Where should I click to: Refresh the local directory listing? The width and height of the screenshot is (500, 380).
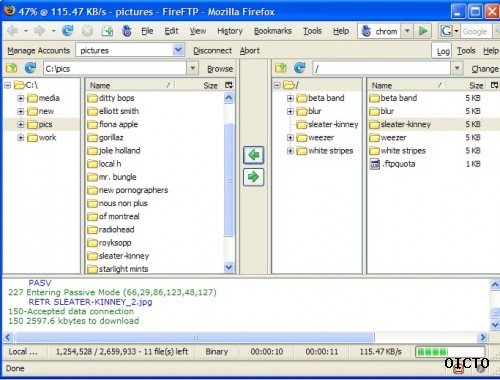pyautogui.click(x=30, y=68)
